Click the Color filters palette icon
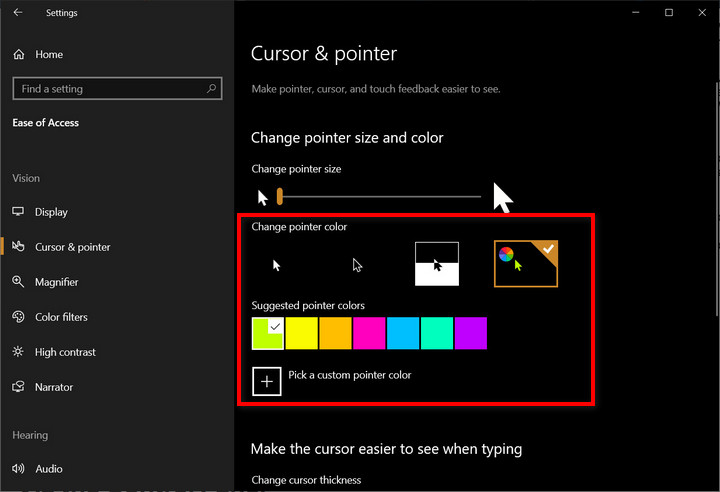Viewport: 720px width, 492px height. [x=19, y=317]
